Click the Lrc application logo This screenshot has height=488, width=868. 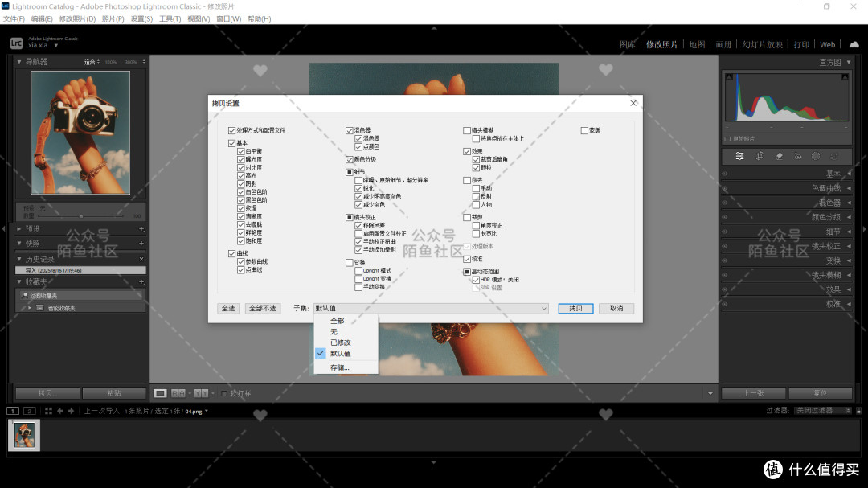(17, 43)
